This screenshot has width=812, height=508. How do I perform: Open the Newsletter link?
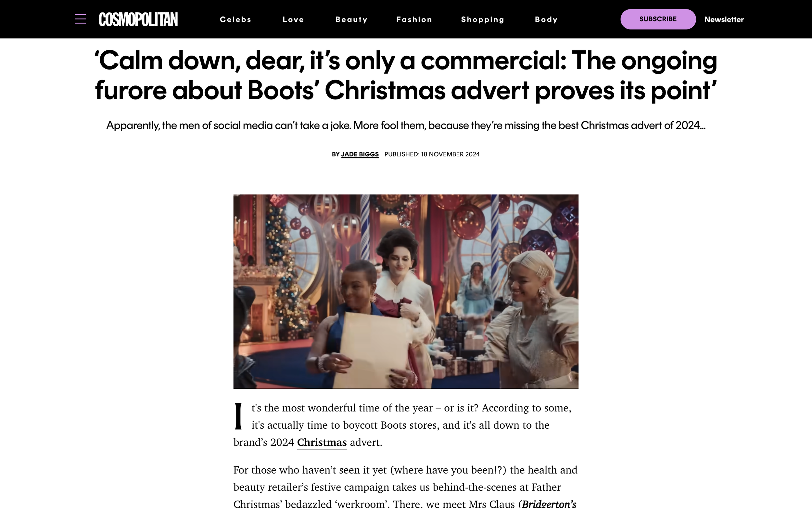[x=724, y=20]
